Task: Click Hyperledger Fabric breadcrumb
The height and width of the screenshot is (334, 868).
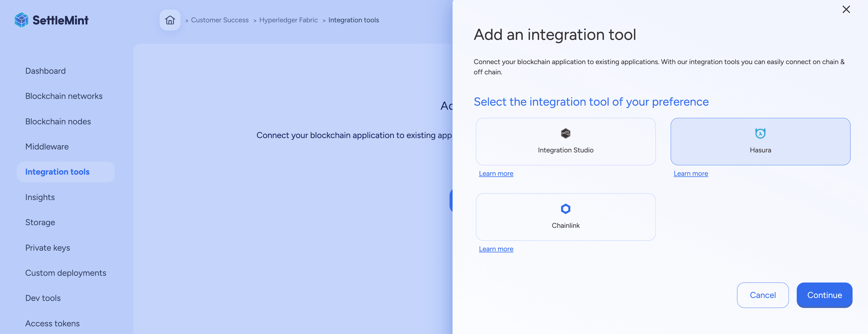Action: click(x=288, y=20)
